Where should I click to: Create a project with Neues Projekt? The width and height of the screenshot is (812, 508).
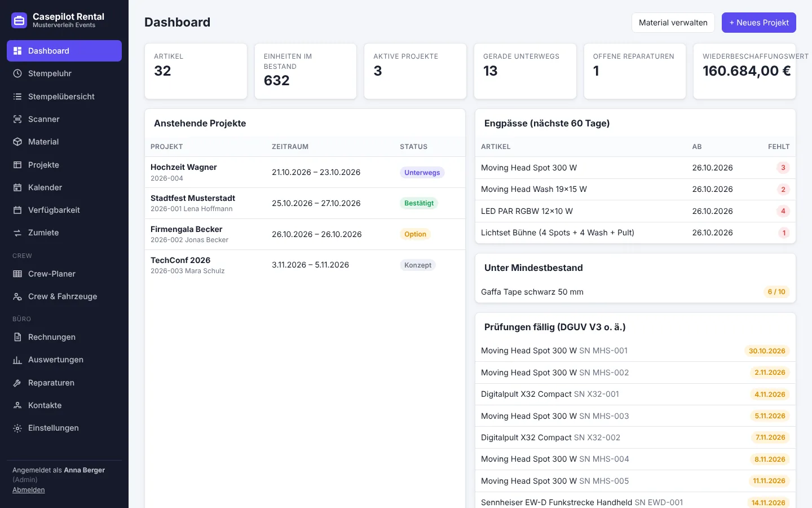[x=759, y=23]
